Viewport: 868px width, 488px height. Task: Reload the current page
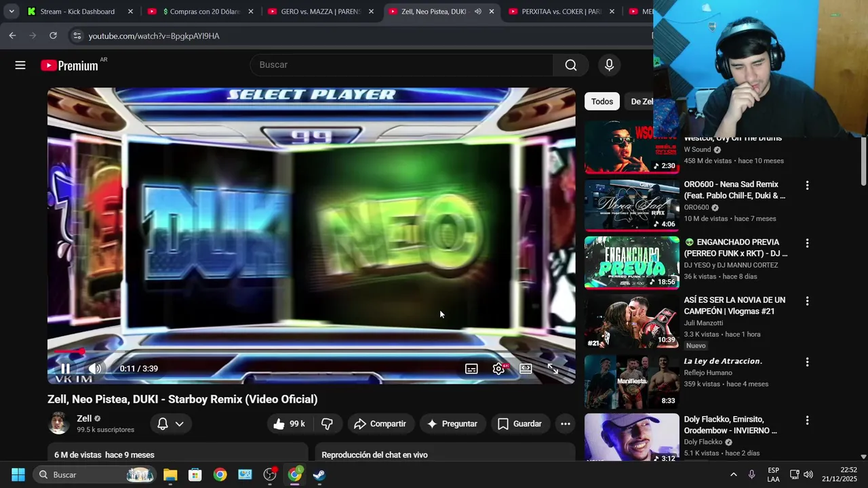[x=53, y=35]
